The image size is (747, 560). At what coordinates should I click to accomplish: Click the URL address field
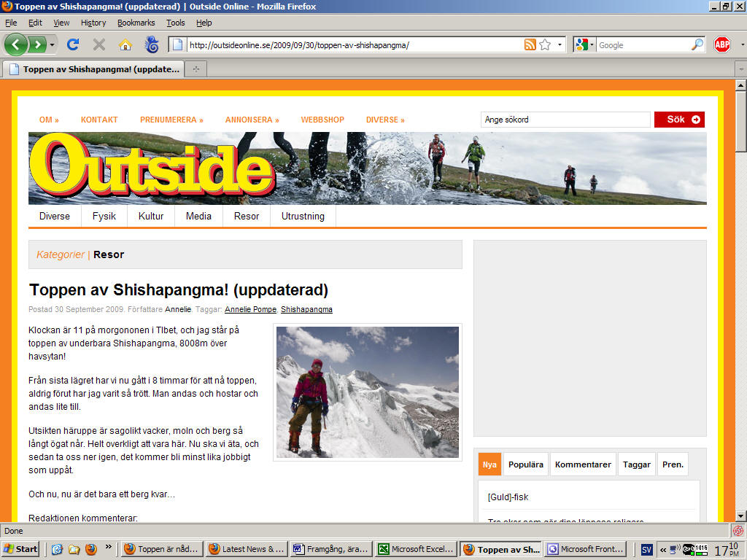tap(355, 44)
